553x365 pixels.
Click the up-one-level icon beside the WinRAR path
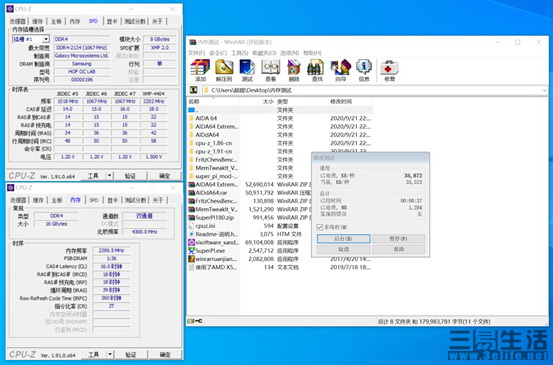pos(193,90)
